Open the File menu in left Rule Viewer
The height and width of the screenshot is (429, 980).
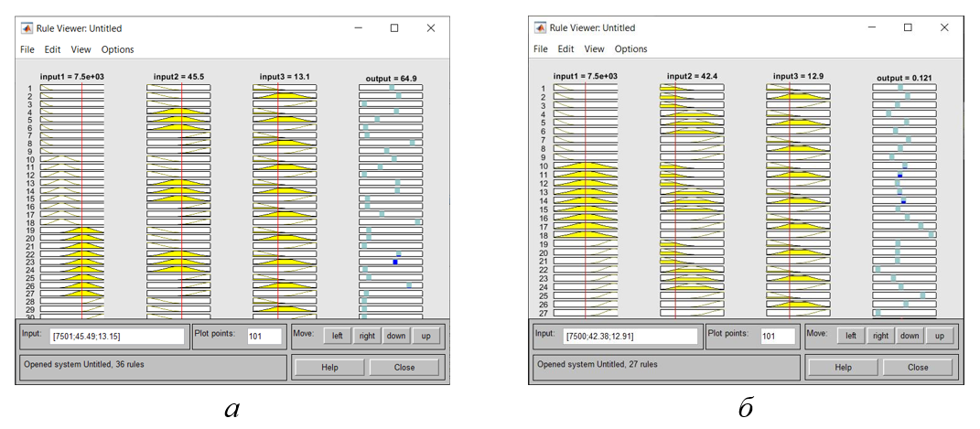click(x=27, y=49)
